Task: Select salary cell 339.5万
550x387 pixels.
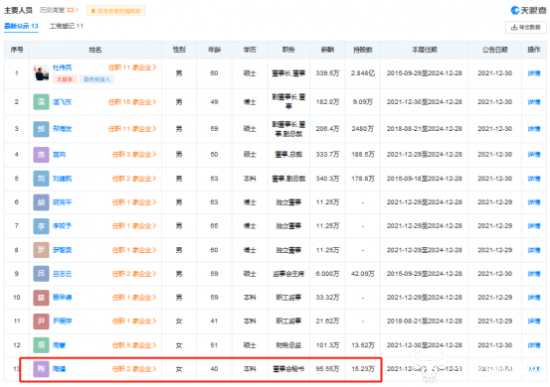Action: click(x=327, y=73)
